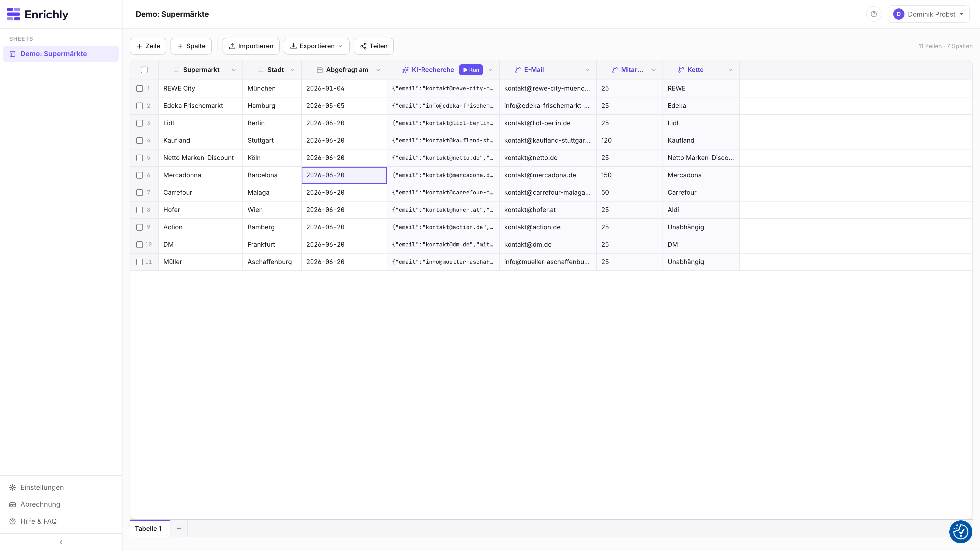Image resolution: width=980 pixels, height=551 pixels.
Task: Click the Müller KI-Recherche JSON cell
Action: (443, 262)
